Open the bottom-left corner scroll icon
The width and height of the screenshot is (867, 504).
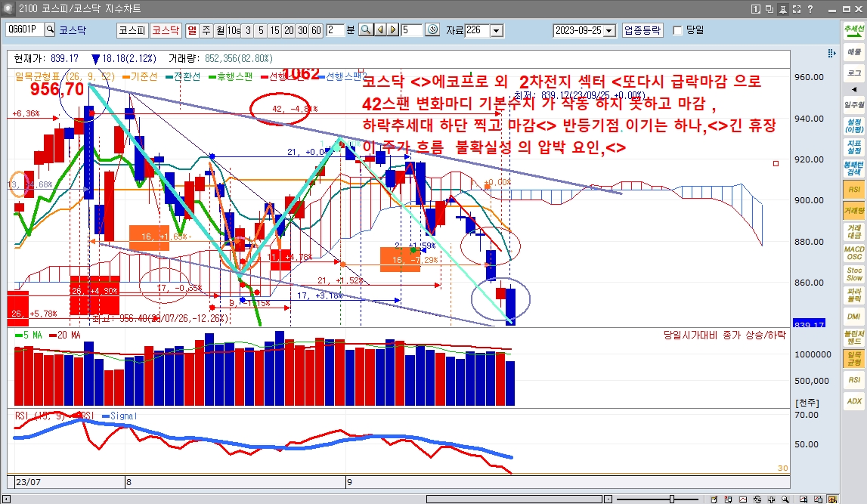(6, 499)
